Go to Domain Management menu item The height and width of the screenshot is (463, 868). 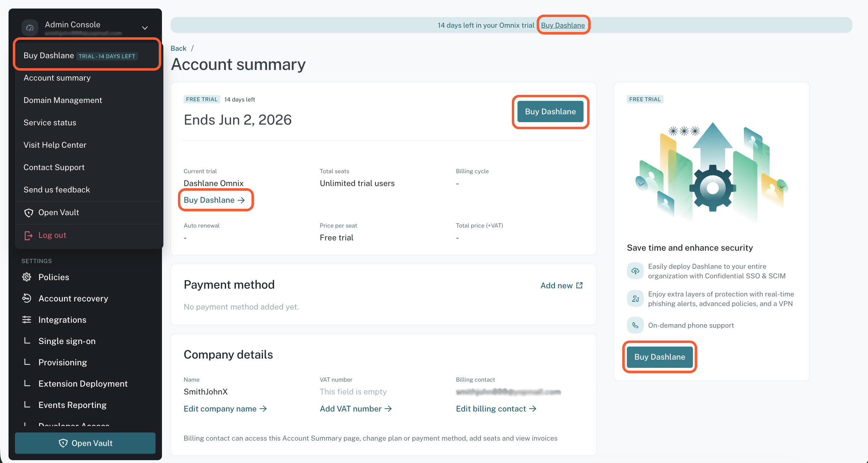tap(63, 100)
